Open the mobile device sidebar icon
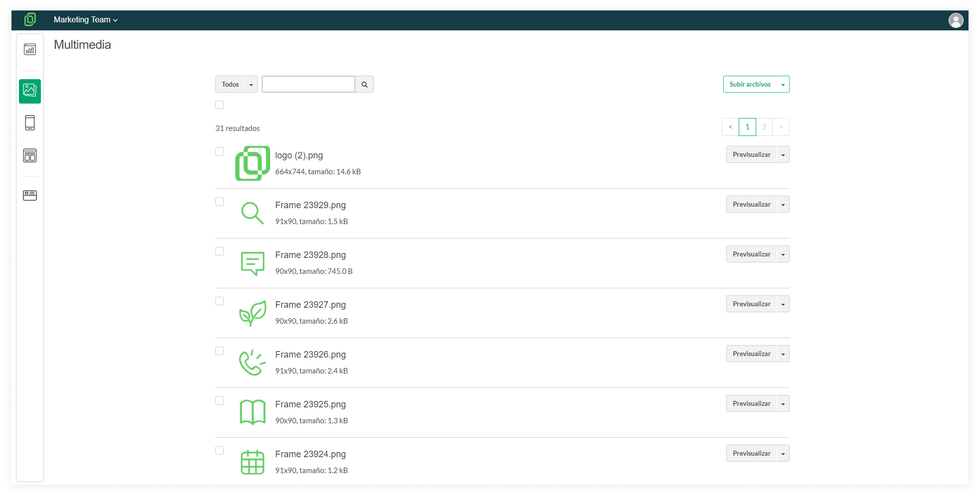The height and width of the screenshot is (497, 980). pyautogui.click(x=30, y=123)
